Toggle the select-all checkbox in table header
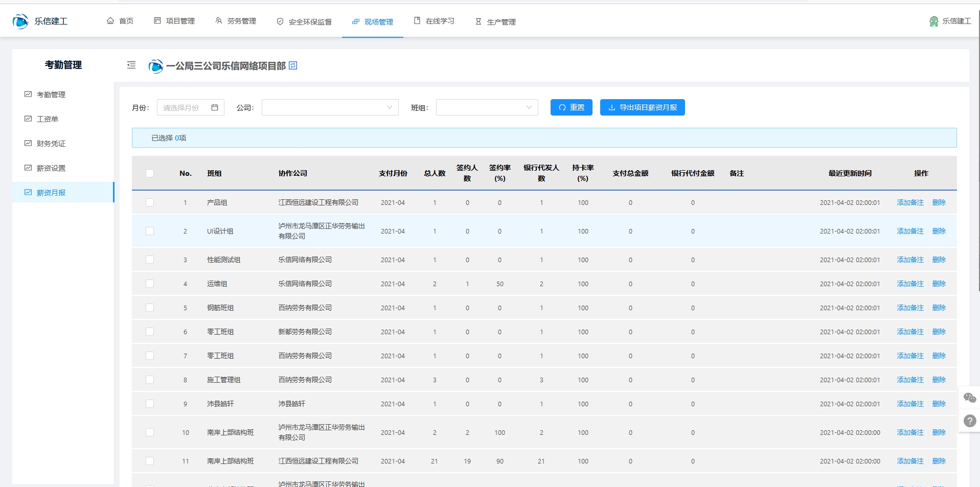Screen dimensions: 980x487 pos(150,173)
